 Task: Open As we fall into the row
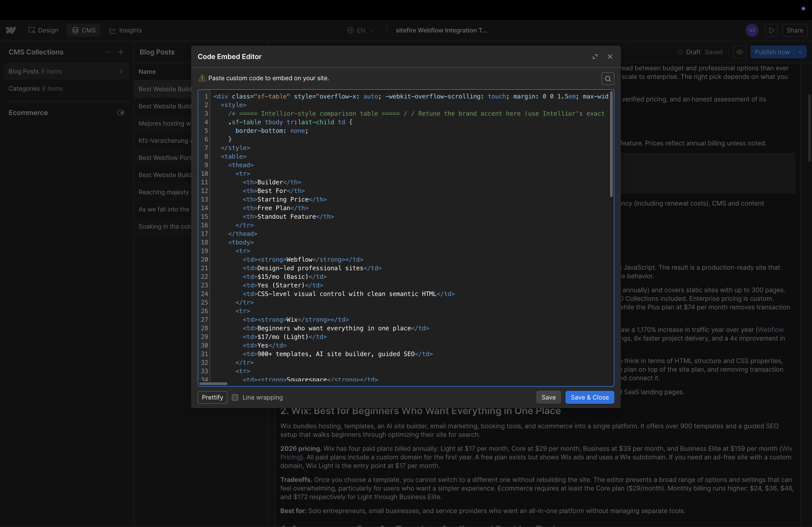tap(165, 209)
